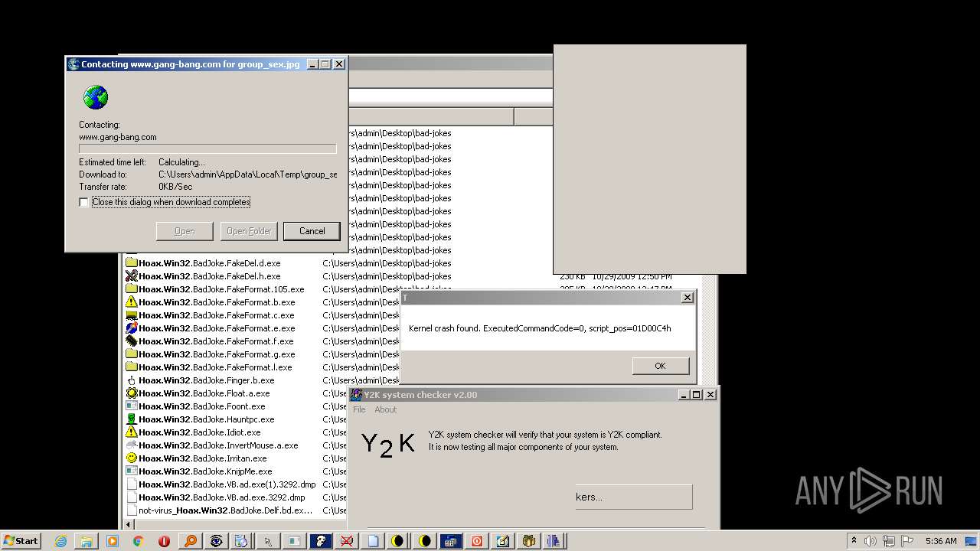The image size is (980, 551).
Task: Click the FakeFormat.b.exe warning icon
Action: 132,302
